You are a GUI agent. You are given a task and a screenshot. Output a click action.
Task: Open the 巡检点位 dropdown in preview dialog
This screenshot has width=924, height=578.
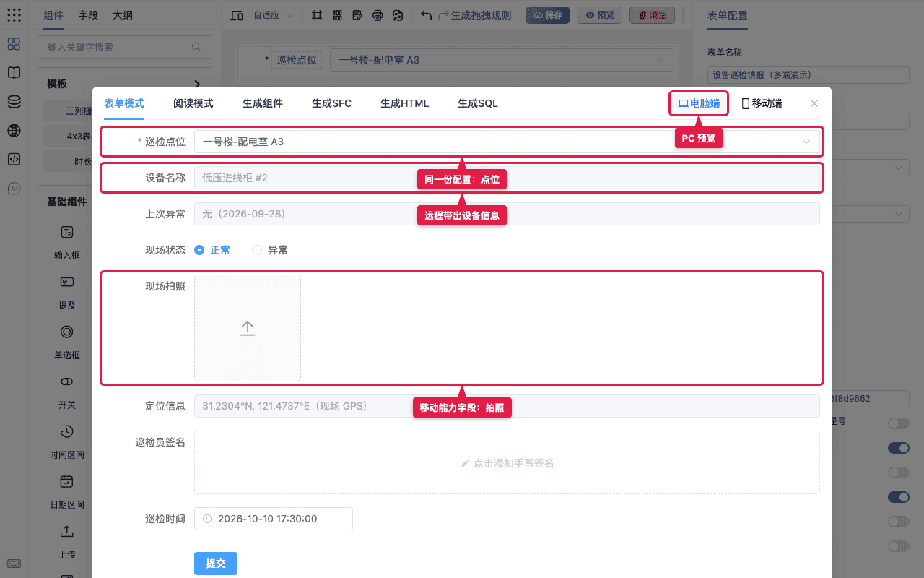[x=507, y=142]
